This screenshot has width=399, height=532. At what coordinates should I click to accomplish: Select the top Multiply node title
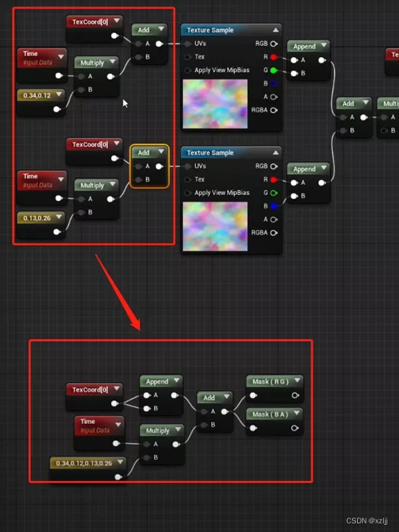(x=92, y=63)
